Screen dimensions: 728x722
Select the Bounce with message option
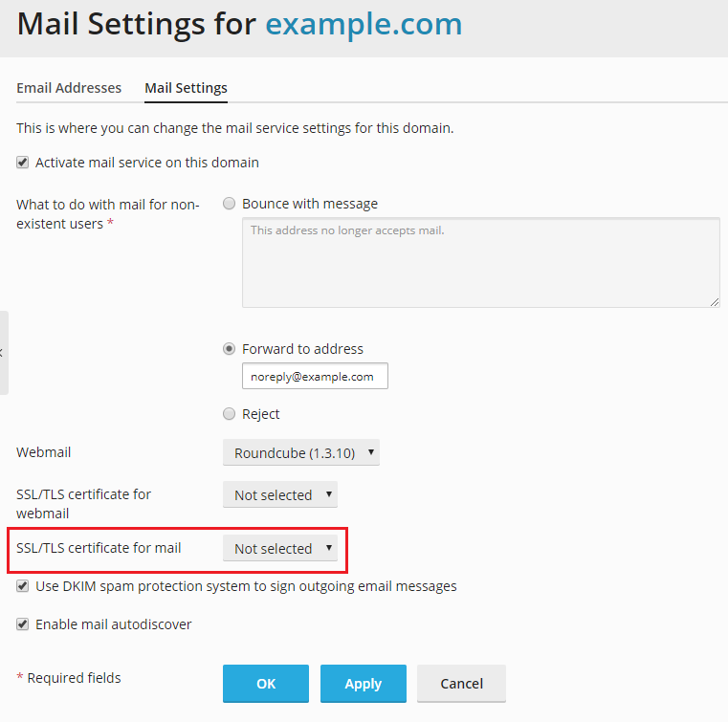[229, 204]
